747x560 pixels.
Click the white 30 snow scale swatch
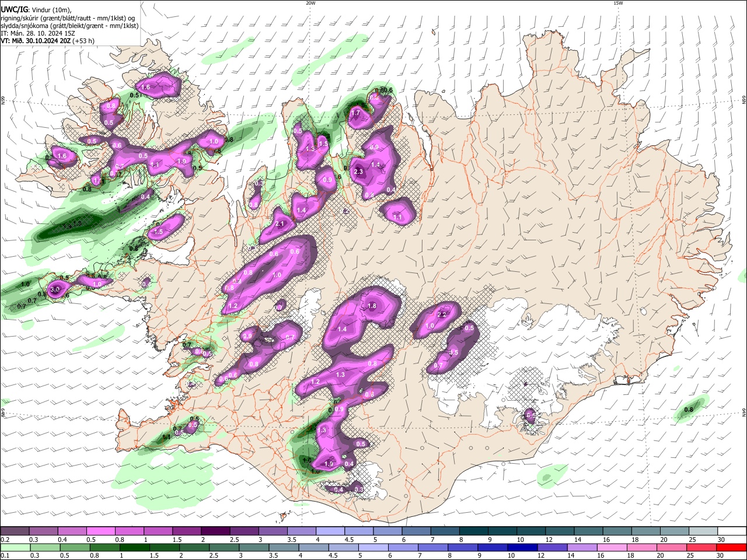pos(732,531)
